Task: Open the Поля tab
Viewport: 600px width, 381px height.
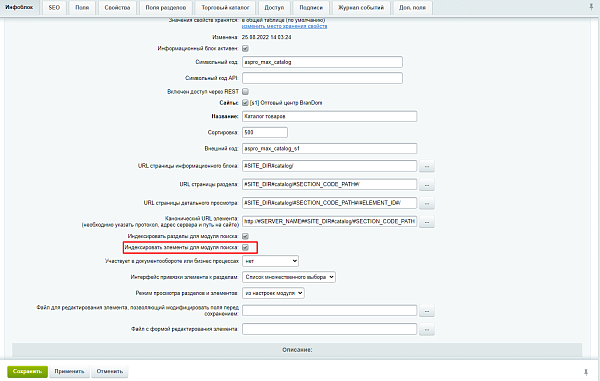Action: [x=82, y=8]
